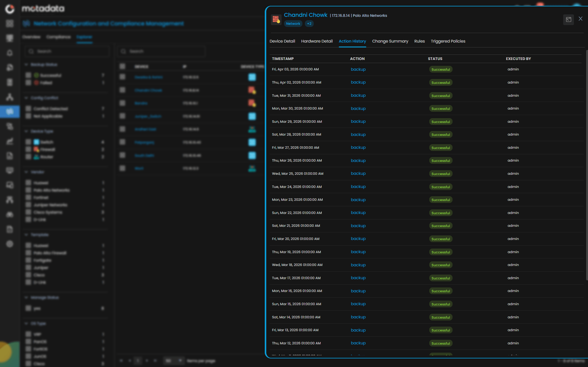Tick the Successful backup status filter checkbox
This screenshot has width=588, height=367.
[x=28, y=75]
